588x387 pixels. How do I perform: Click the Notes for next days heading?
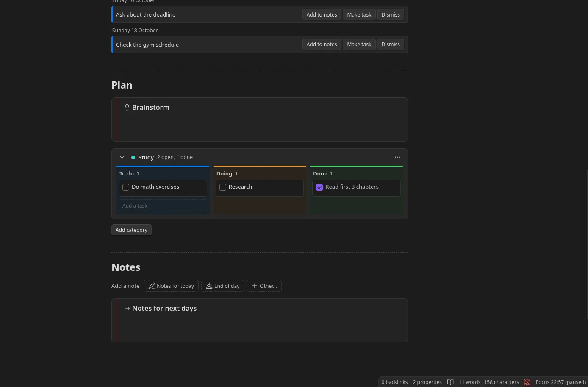[164, 308]
